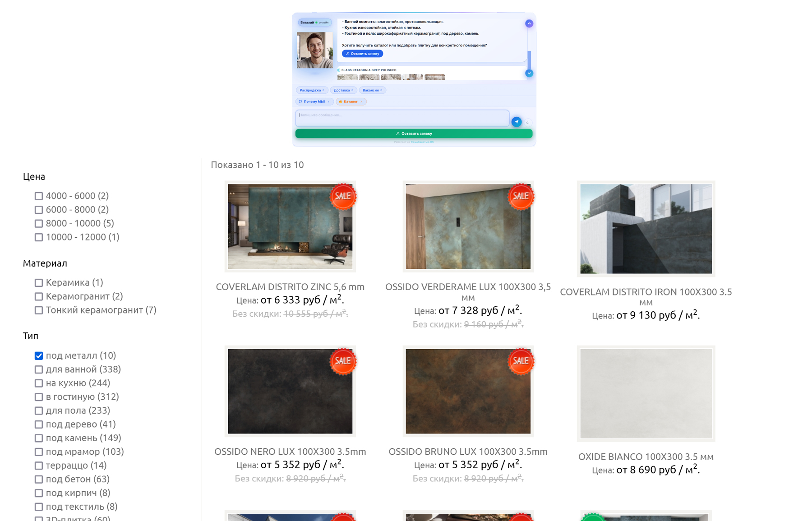
Task: Click SALE badge on COVERLAM DISTRITO ZINC
Action: pos(343,196)
